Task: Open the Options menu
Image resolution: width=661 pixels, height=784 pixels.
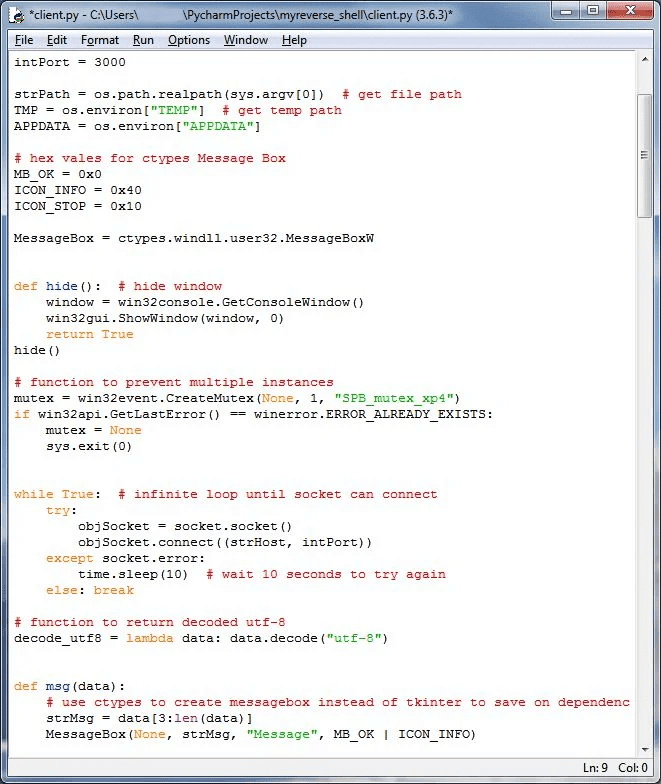Action: click(188, 40)
